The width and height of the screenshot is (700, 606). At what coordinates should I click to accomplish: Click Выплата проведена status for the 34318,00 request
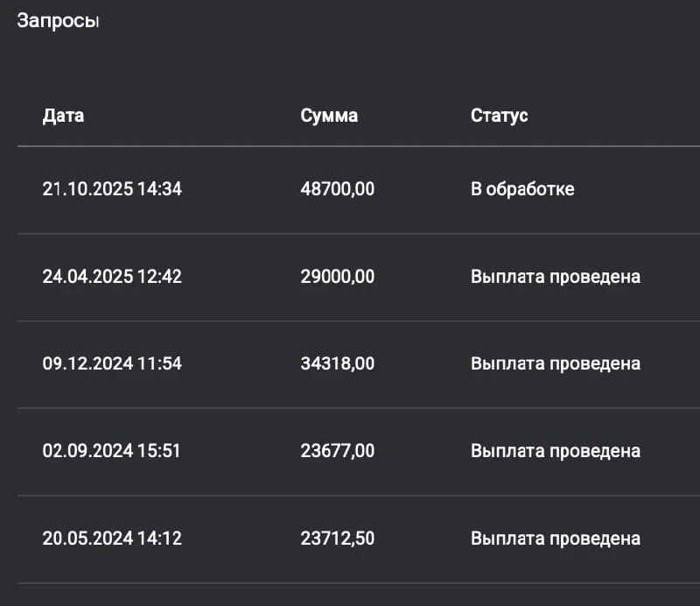(555, 363)
